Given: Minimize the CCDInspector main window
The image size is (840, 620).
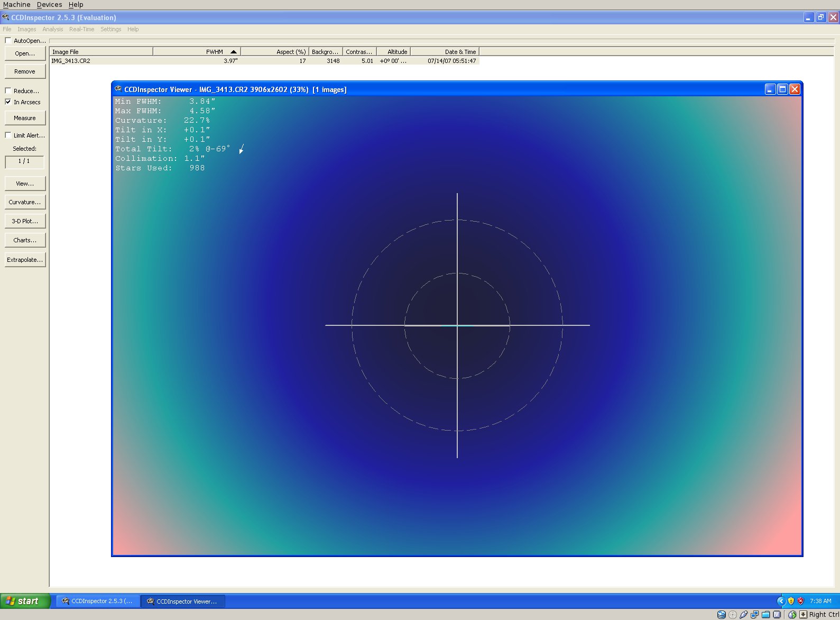Looking at the screenshot, I should click(x=808, y=17).
